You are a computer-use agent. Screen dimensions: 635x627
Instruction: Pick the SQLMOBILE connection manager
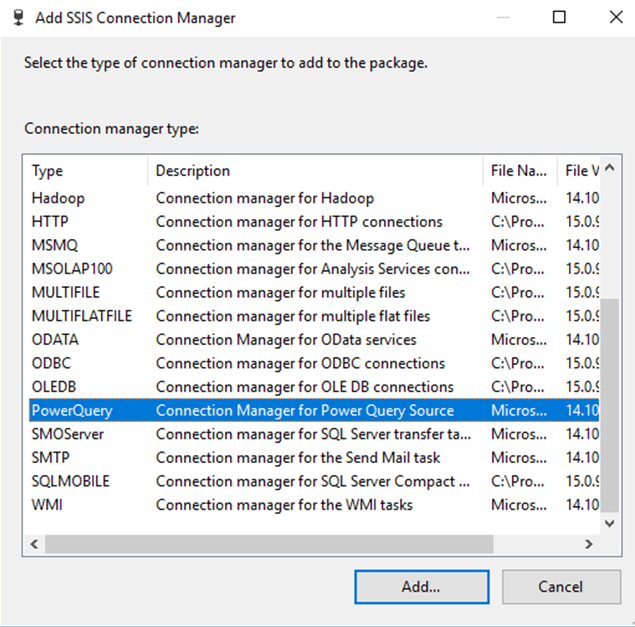tap(70, 481)
